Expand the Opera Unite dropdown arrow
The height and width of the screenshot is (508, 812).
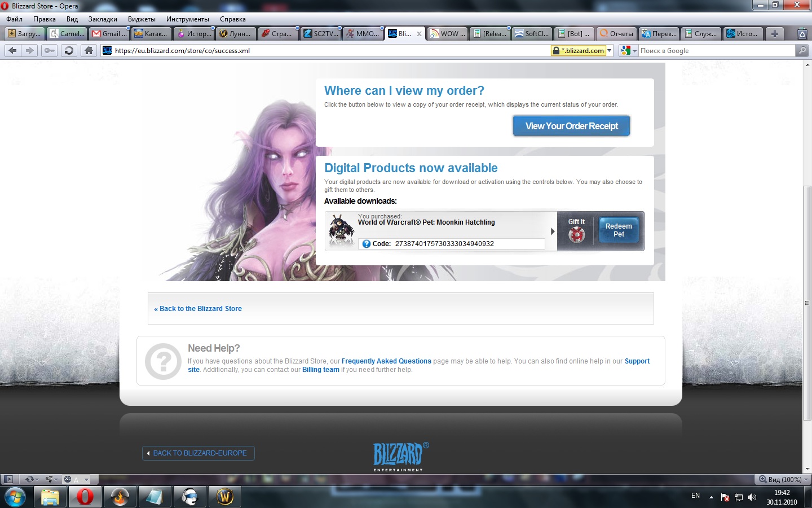tap(57, 480)
